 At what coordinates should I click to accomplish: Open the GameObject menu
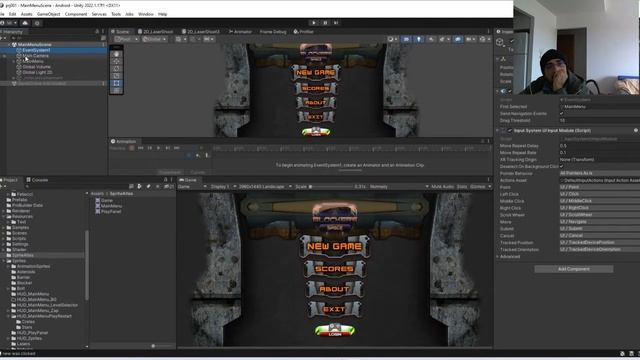point(49,14)
